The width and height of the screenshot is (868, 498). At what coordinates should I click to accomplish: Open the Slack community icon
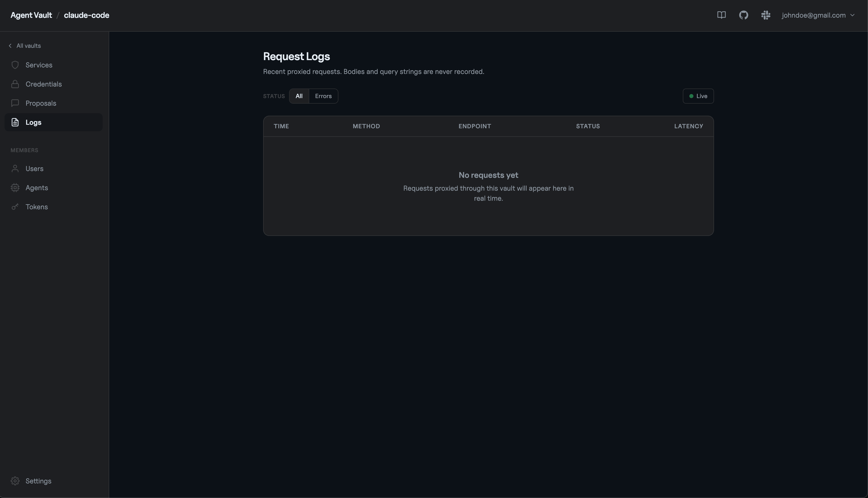coord(766,15)
